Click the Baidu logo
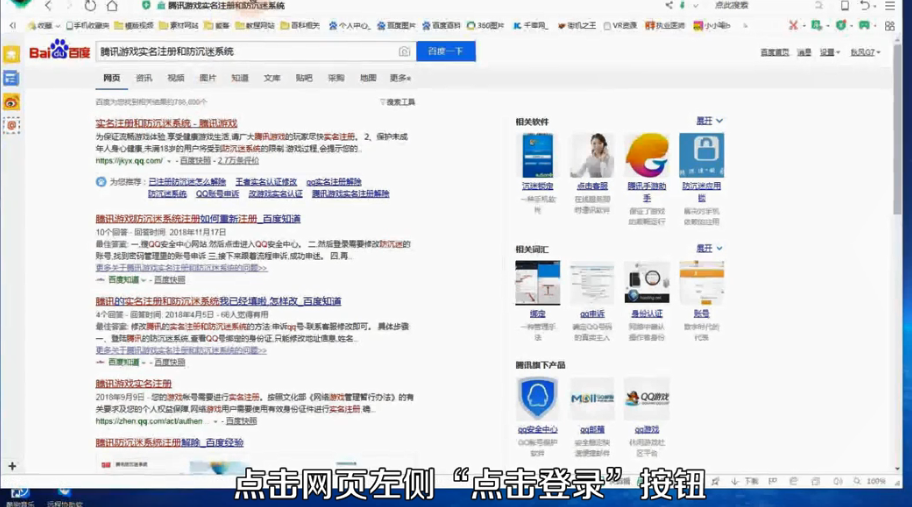Screen dimensions: 912x507 coord(59,51)
